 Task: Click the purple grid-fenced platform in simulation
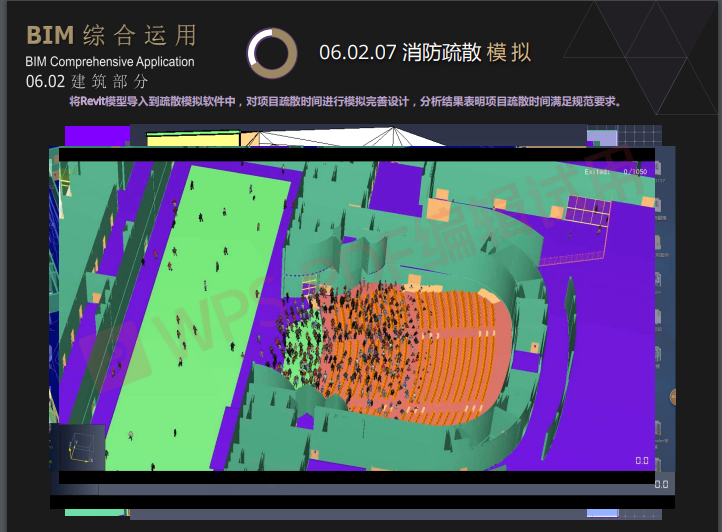click(x=587, y=211)
